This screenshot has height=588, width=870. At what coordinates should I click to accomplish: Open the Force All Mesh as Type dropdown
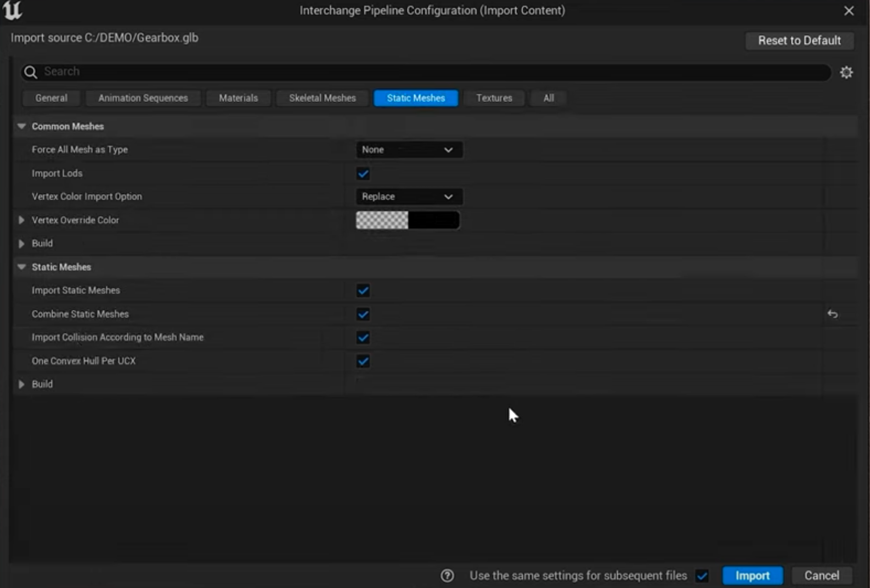[409, 150]
